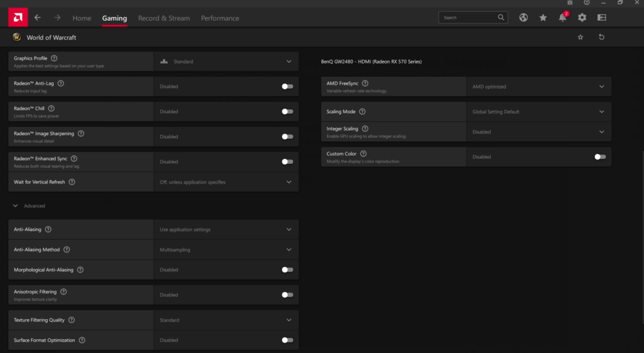Reset World of Warcraft profile settings
Screen dimensions: 644x353
click(x=601, y=37)
